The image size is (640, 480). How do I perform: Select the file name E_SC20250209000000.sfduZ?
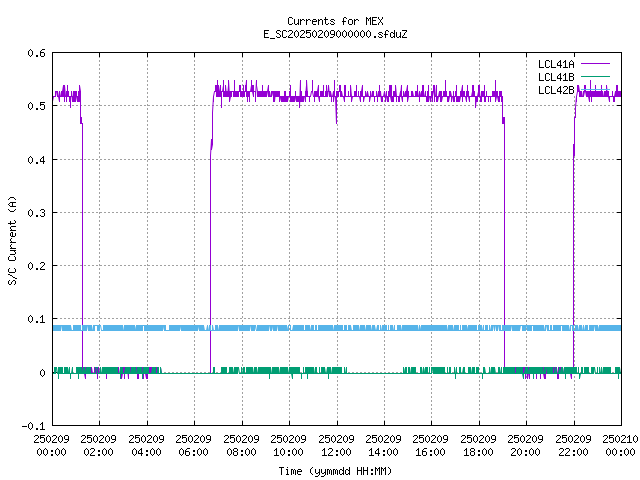coord(335,34)
